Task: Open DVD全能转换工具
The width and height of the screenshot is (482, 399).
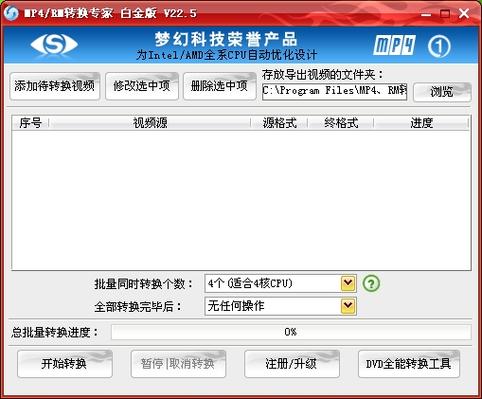Action: 409,364
